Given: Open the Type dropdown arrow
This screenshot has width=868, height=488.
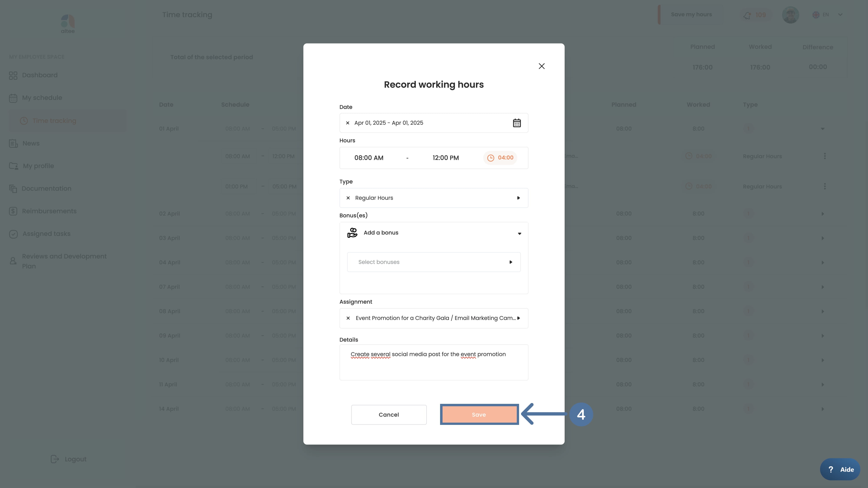Looking at the screenshot, I should (518, 198).
